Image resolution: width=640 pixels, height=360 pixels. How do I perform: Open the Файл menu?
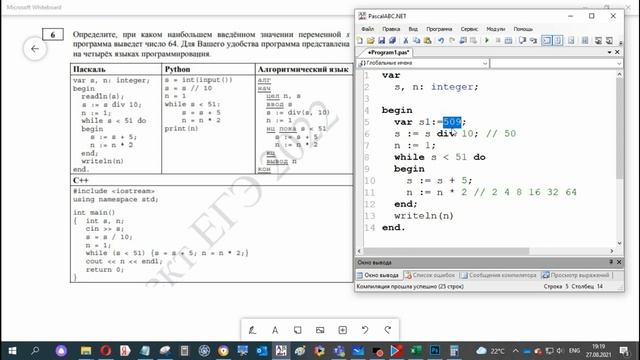click(367, 29)
